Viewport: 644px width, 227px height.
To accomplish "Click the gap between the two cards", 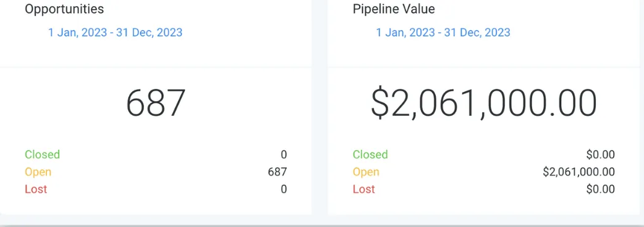I will pos(320,107).
